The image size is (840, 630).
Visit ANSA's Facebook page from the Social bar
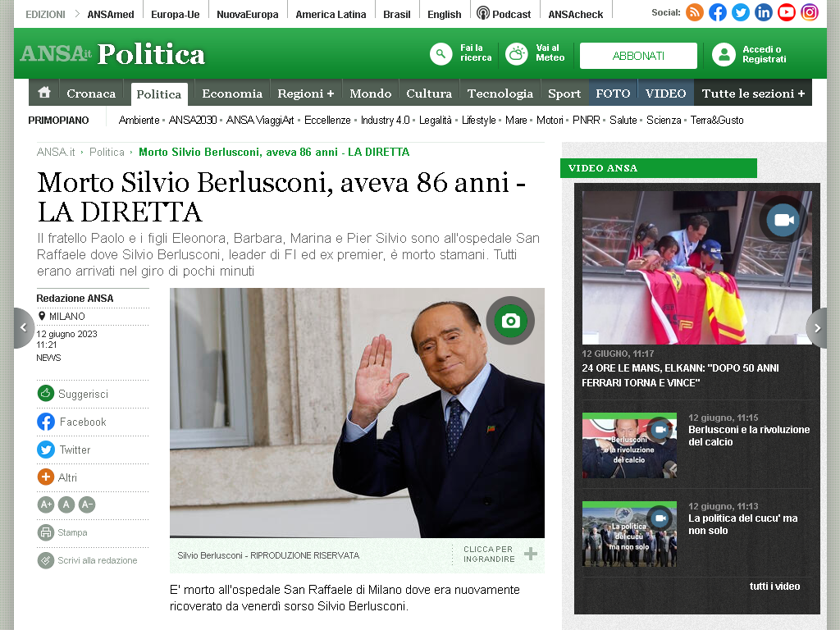pyautogui.click(x=718, y=12)
